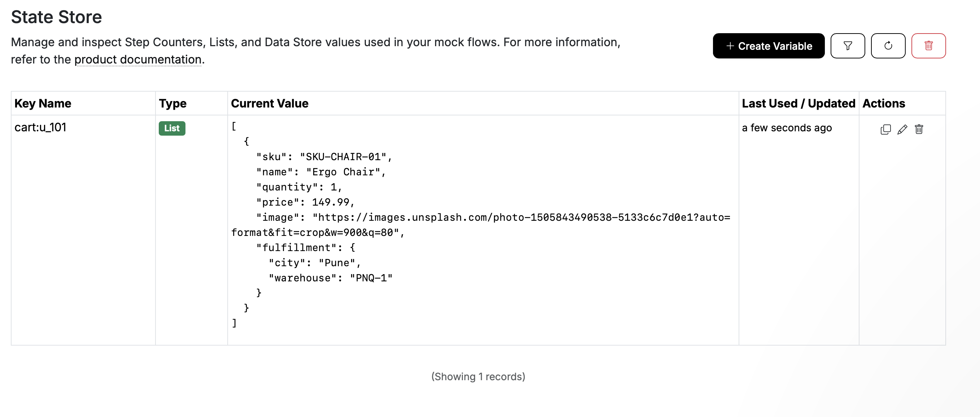Click the unsplash image URL text

click(x=481, y=225)
